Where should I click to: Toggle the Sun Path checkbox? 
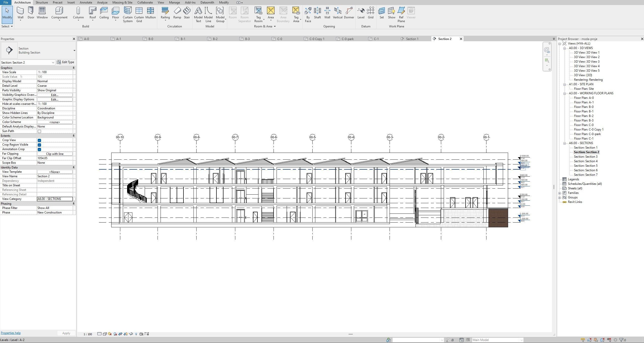click(x=39, y=131)
